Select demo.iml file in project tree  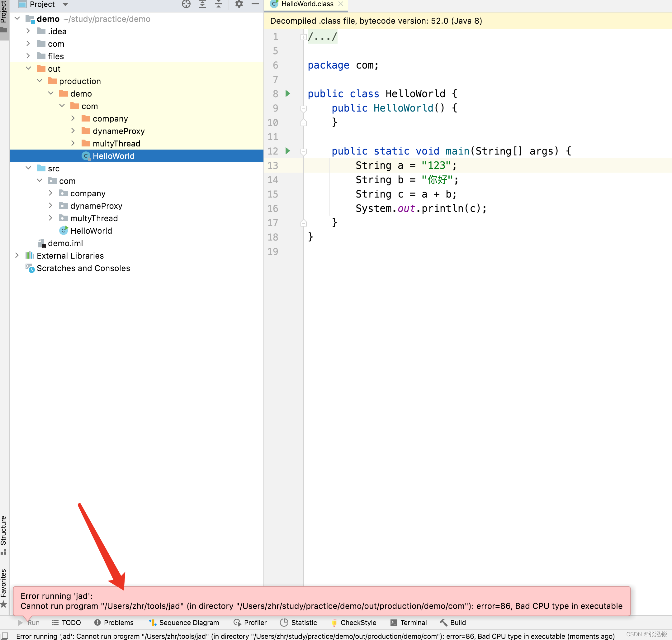click(65, 243)
